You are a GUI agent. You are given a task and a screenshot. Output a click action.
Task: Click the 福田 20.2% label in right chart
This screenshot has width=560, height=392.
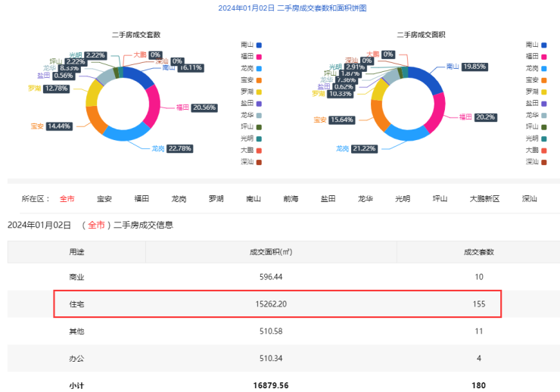478,117
